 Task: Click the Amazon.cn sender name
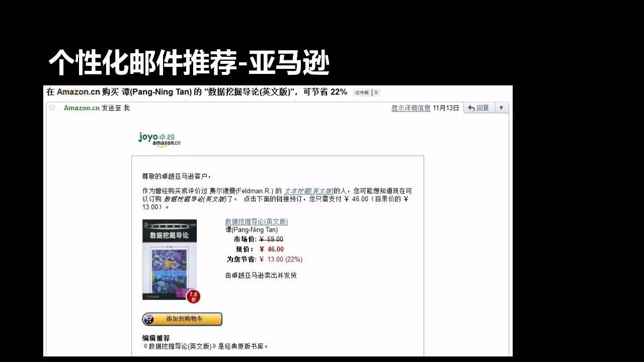point(82,108)
